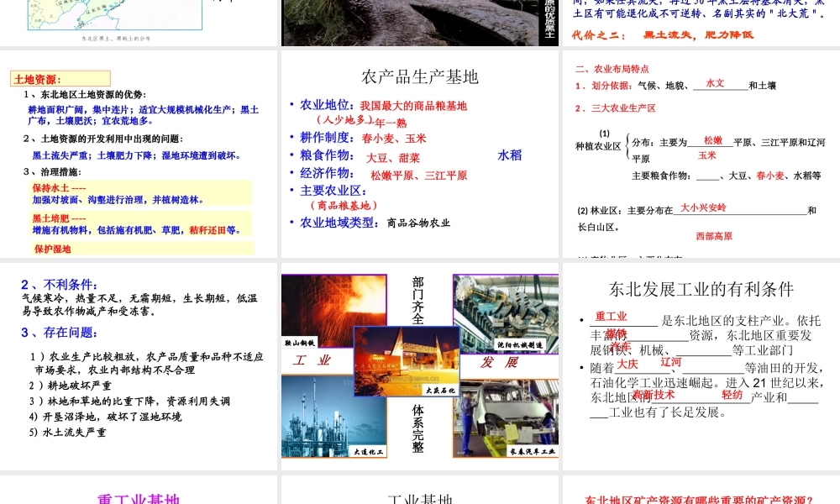Click the bullet 主要农业区
The height and width of the screenshot is (504, 840).
tap(333, 191)
